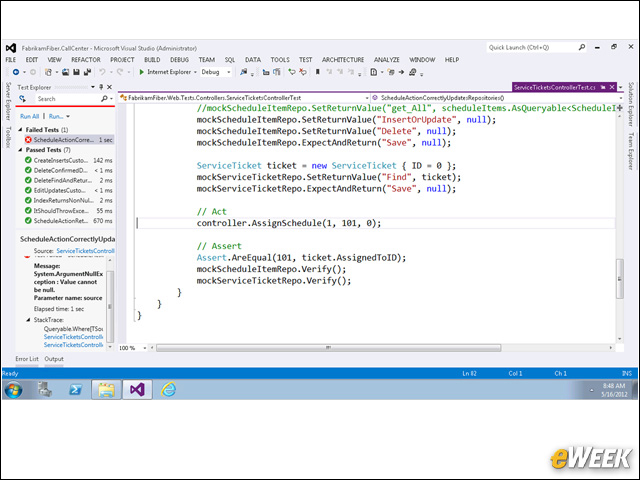Close the ServiceTicketsControllerTest.cs tab
The width and height of the screenshot is (640, 480).
612,87
